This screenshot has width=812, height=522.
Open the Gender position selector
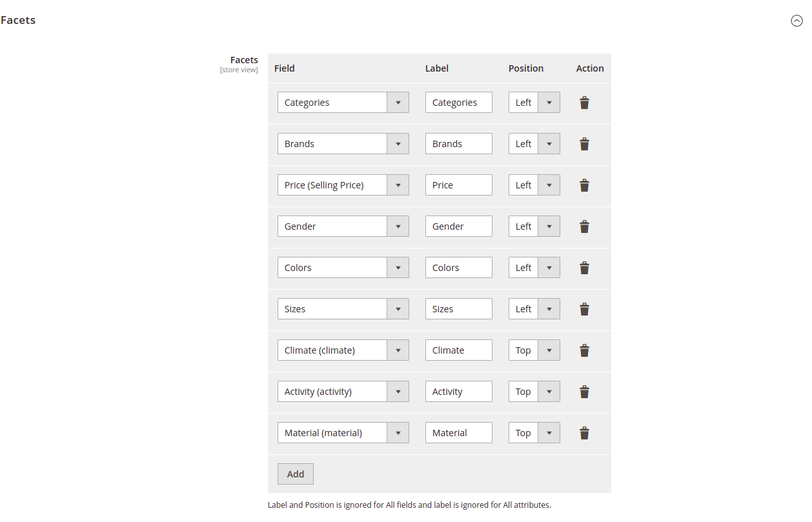click(x=549, y=226)
